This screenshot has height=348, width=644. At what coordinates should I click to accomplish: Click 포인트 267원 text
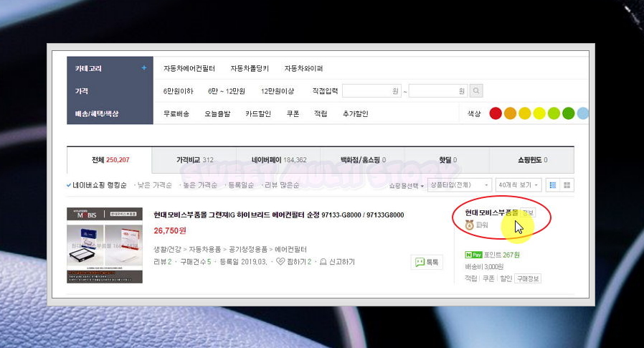501,255
